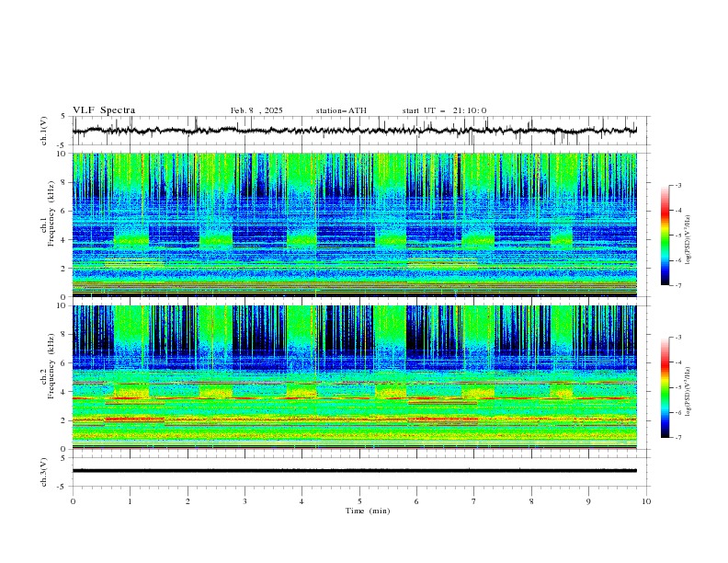Image resolution: width=728 pixels, height=563 pixels.
Task: Click the ch.2 colorbar '-7' tick label
Action: [x=677, y=438]
